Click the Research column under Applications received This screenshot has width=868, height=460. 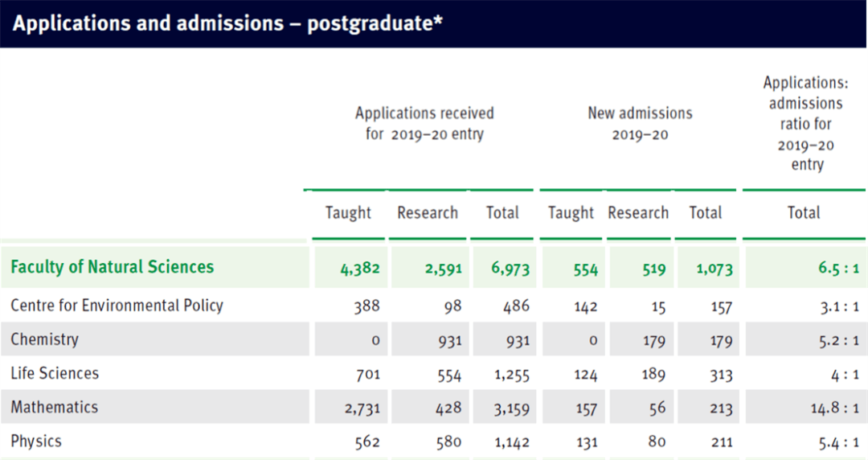tap(428, 213)
